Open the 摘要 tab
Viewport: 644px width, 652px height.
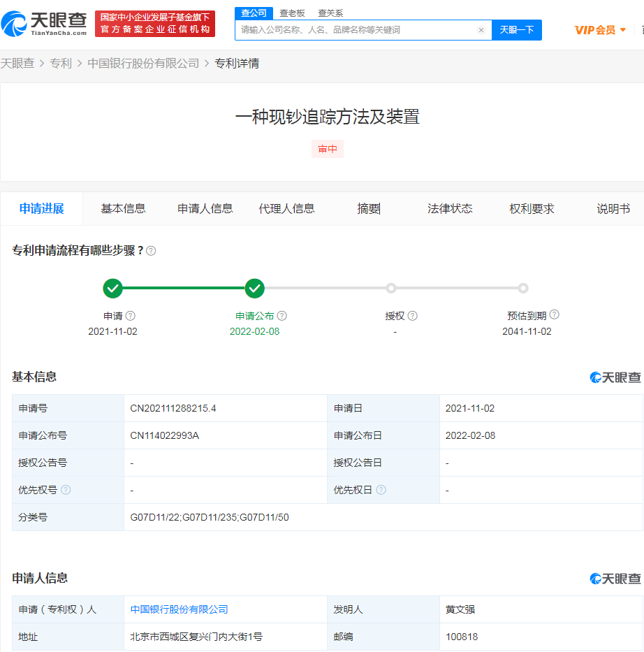pos(368,208)
